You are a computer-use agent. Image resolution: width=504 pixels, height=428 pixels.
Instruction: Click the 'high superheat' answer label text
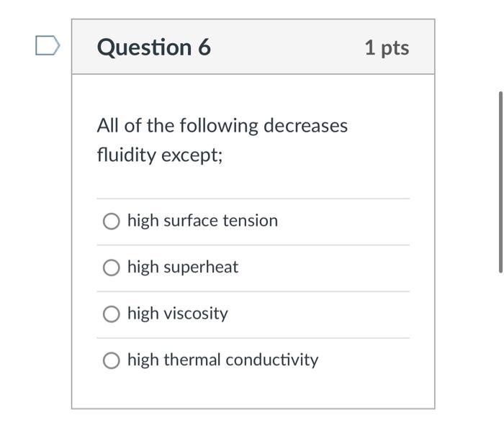tap(182, 268)
